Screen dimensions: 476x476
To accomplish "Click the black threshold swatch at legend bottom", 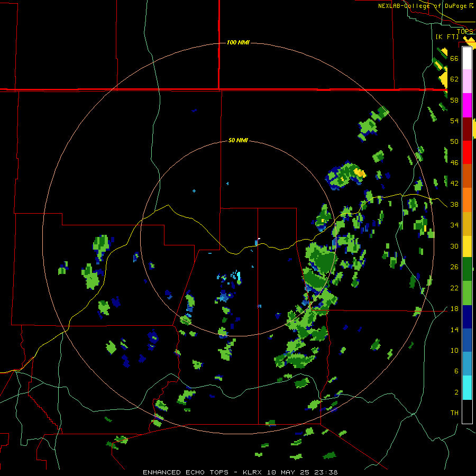I will pos(467,411).
